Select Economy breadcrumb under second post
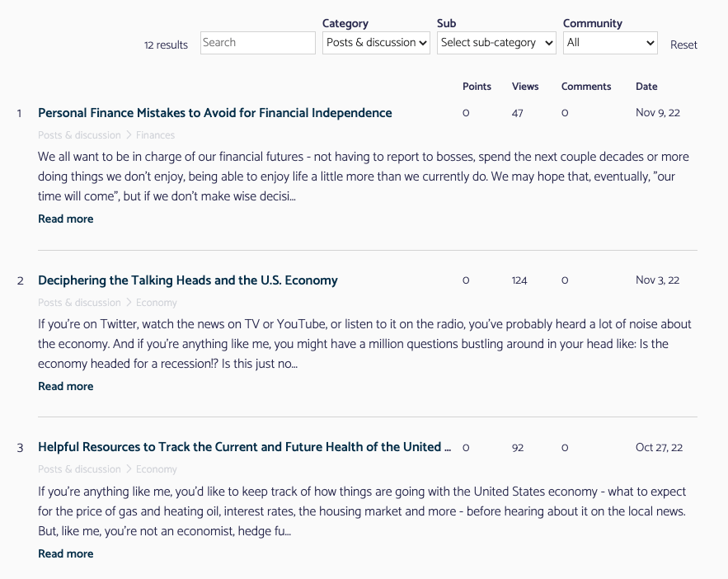 pos(156,303)
